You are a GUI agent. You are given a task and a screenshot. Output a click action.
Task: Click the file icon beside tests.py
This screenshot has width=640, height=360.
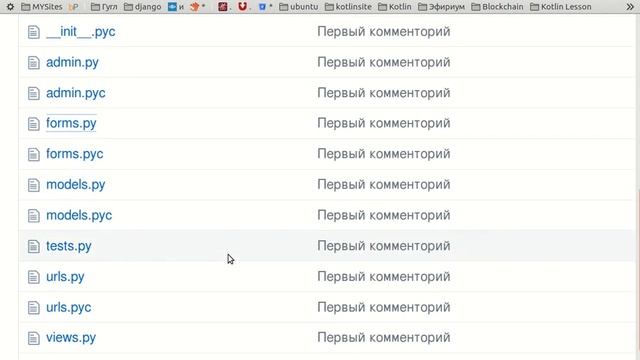click(x=33, y=247)
